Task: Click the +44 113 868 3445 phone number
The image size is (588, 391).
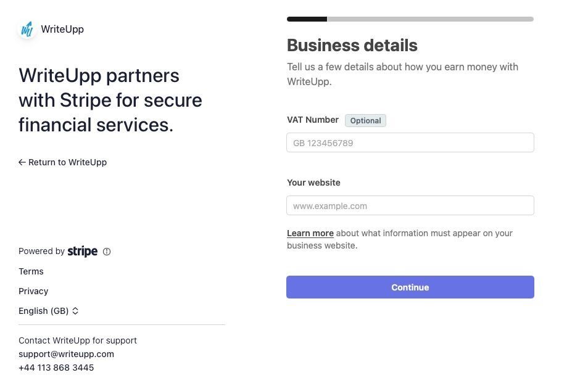Action: [56, 368]
